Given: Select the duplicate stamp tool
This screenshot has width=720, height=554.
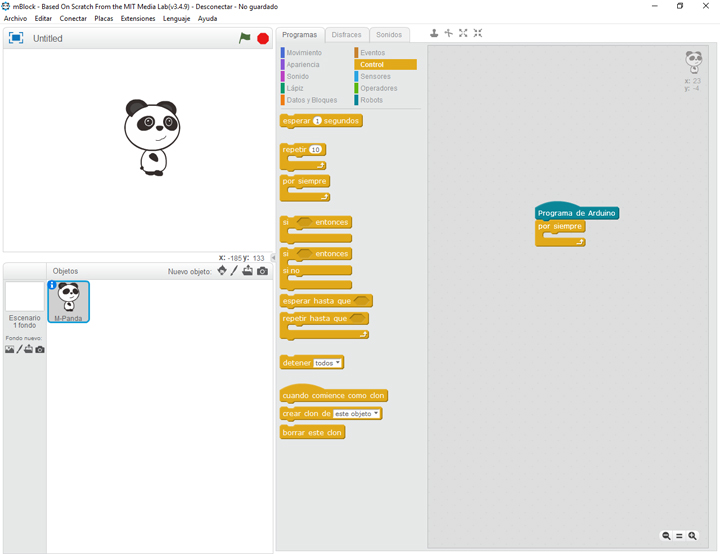Looking at the screenshot, I should pyautogui.click(x=434, y=33).
